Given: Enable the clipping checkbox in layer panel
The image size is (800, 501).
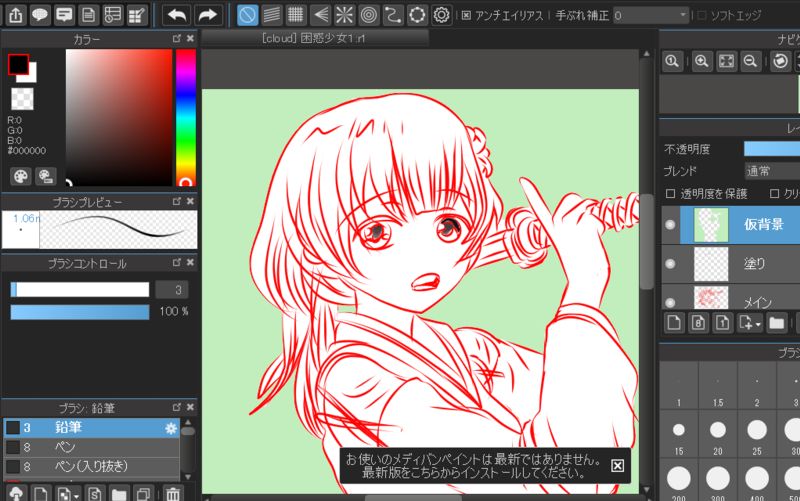Looking at the screenshot, I should tap(774, 193).
